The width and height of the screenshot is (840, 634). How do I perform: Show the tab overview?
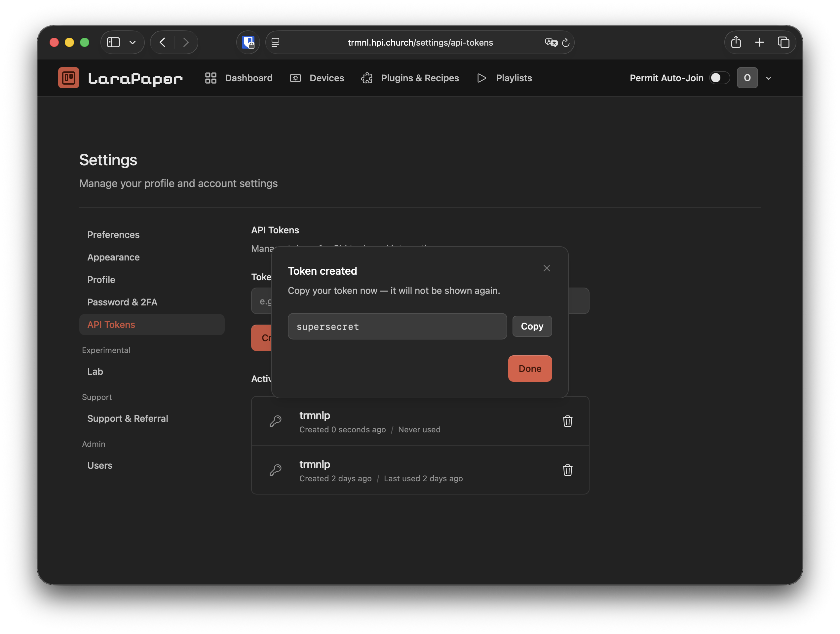coord(783,42)
